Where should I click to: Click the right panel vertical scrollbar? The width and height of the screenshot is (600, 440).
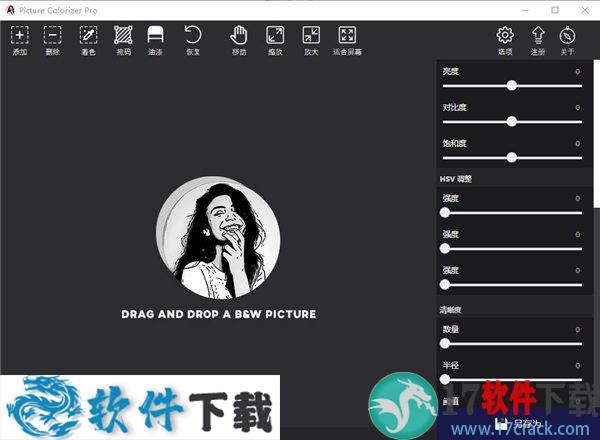pyautogui.click(x=597, y=134)
